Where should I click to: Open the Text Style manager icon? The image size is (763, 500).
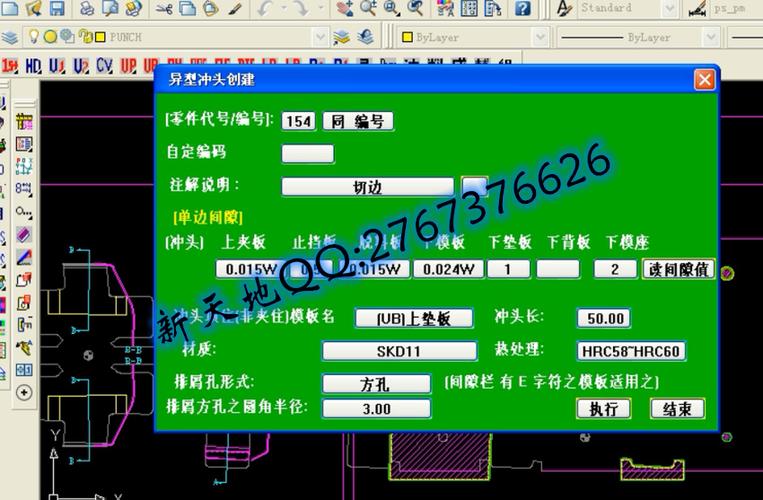(x=564, y=8)
